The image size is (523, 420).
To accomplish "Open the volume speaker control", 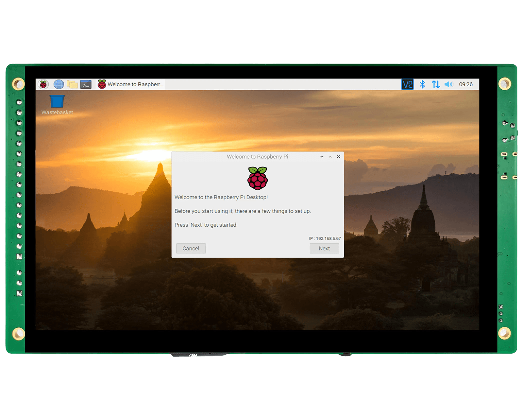I will (448, 84).
